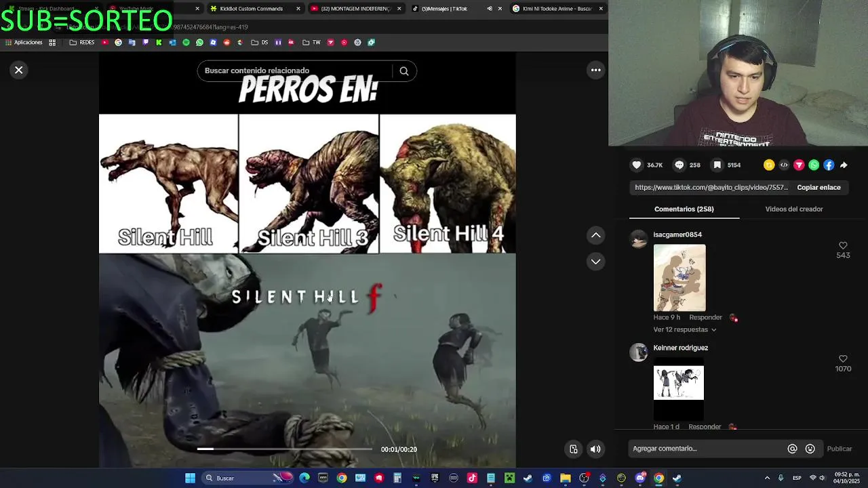Open isacgamer0854 profile name
868x488 pixels.
(677, 235)
